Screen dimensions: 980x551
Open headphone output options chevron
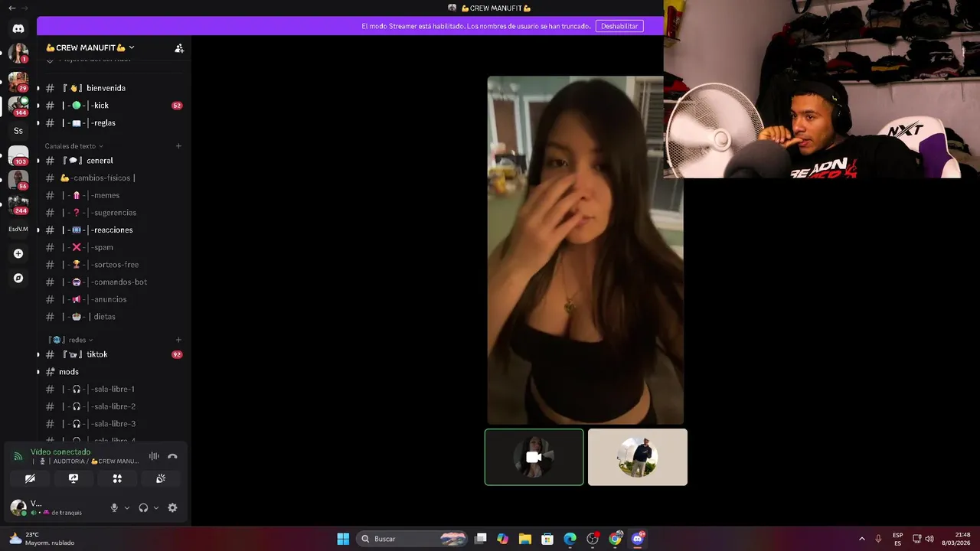[x=156, y=507]
